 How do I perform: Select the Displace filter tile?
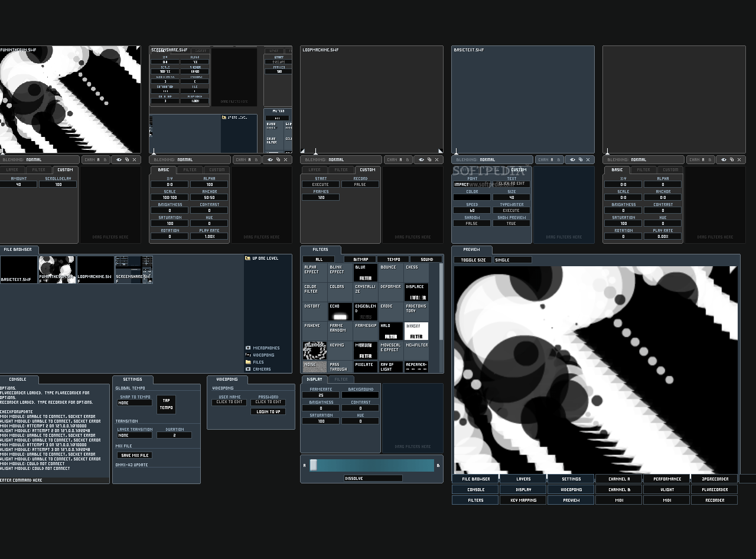tap(416, 292)
